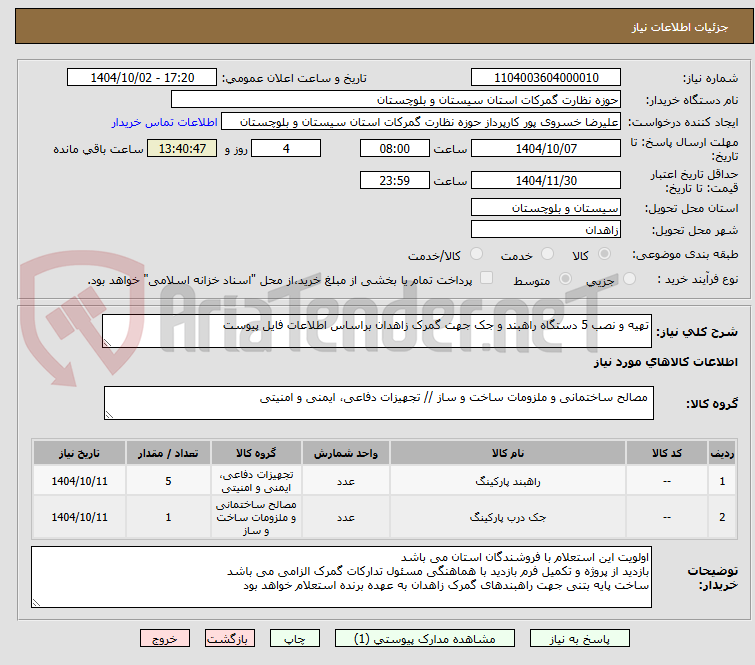The width and height of the screenshot is (755, 665).
Task: Select the کالا radio button
Action: coord(604,254)
